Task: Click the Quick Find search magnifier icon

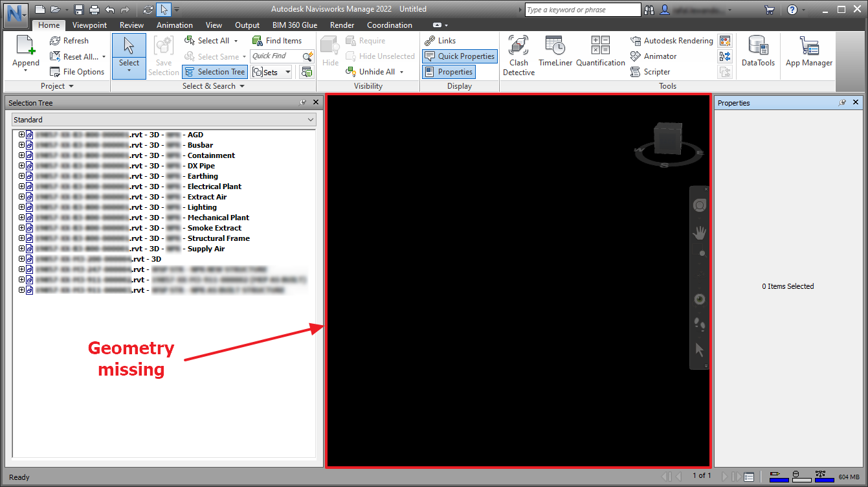Action: pos(307,56)
